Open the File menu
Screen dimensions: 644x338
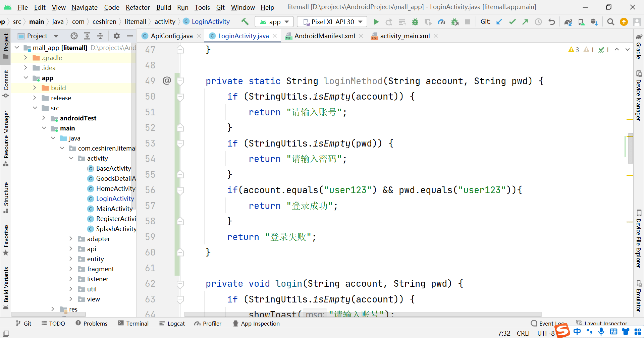coord(22,7)
